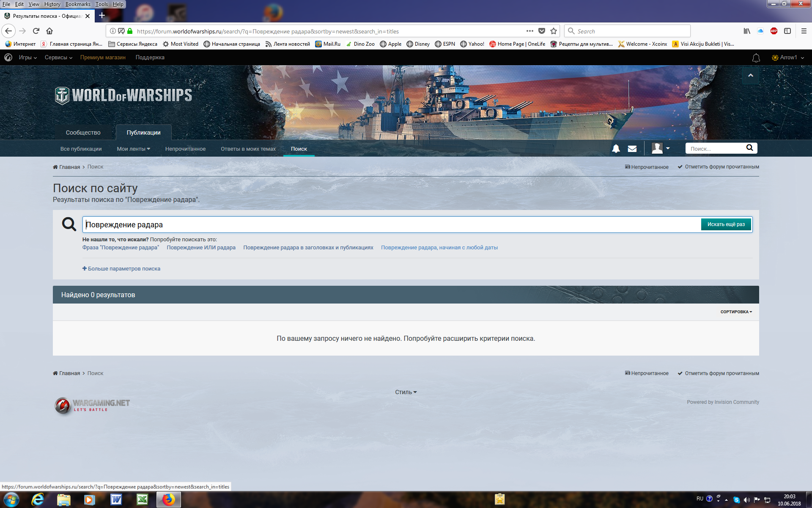Close the Результаты поиска tab
Viewport: 812px width, 508px height.
88,16
